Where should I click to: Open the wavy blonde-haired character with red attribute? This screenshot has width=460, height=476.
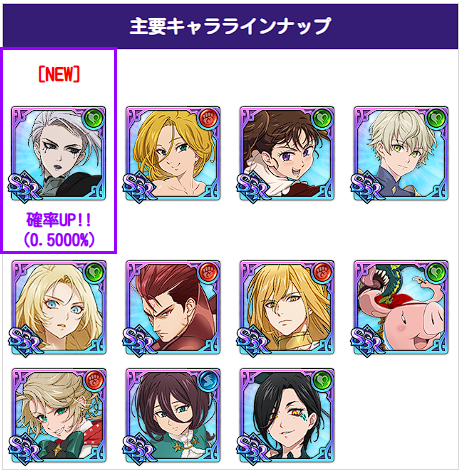[173, 154]
